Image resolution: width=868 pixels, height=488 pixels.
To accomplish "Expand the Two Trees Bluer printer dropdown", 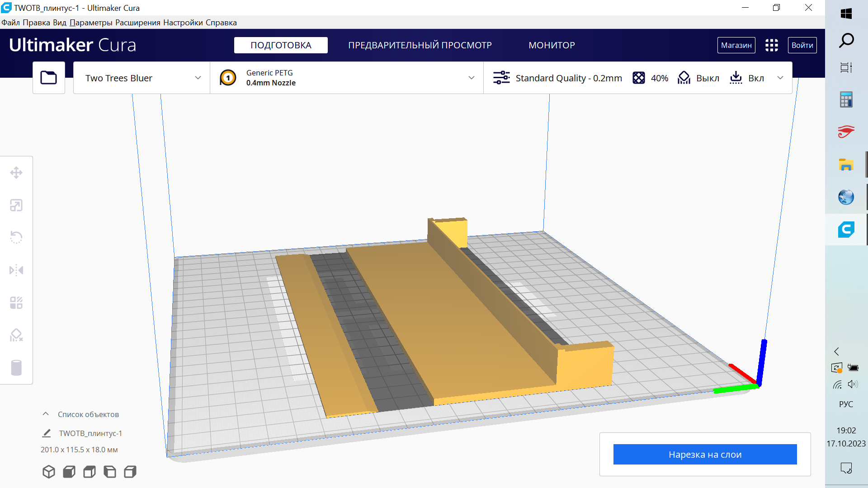I will click(198, 78).
